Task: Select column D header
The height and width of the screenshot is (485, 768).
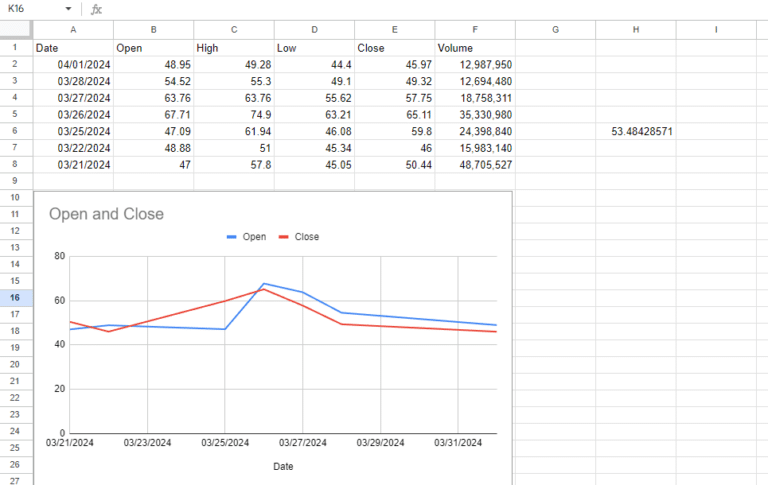Action: (314, 30)
